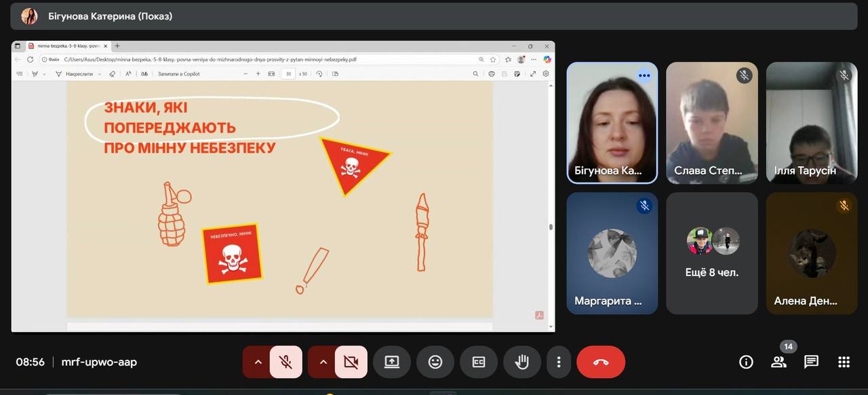Expand audio settings arrow beside microphone
The height and width of the screenshot is (395, 868).
click(258, 362)
